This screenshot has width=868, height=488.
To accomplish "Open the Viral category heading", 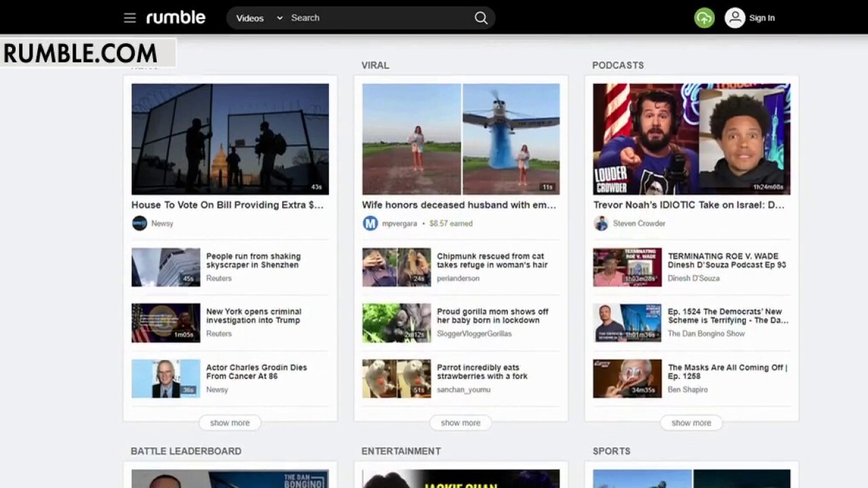I will point(375,65).
